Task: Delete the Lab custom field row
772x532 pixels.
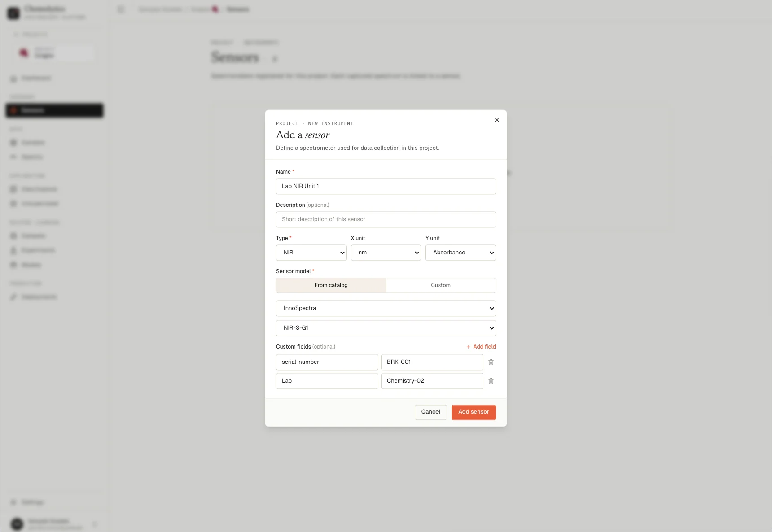Action: pos(491,381)
